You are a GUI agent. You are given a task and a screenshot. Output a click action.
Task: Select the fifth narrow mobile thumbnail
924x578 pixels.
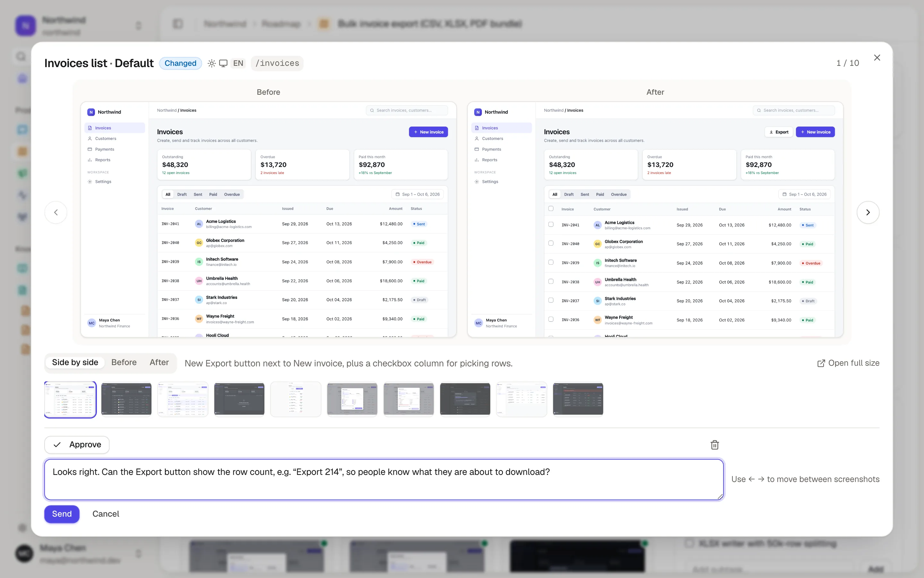(296, 399)
